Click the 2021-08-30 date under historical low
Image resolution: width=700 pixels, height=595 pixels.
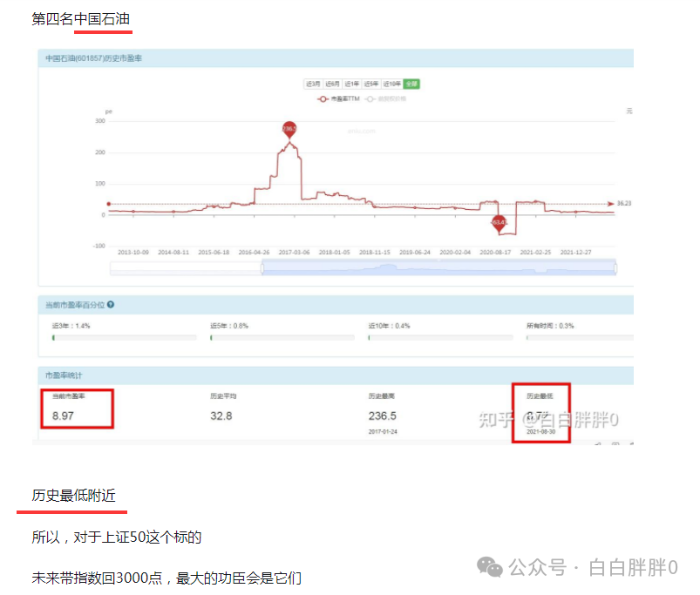point(540,432)
